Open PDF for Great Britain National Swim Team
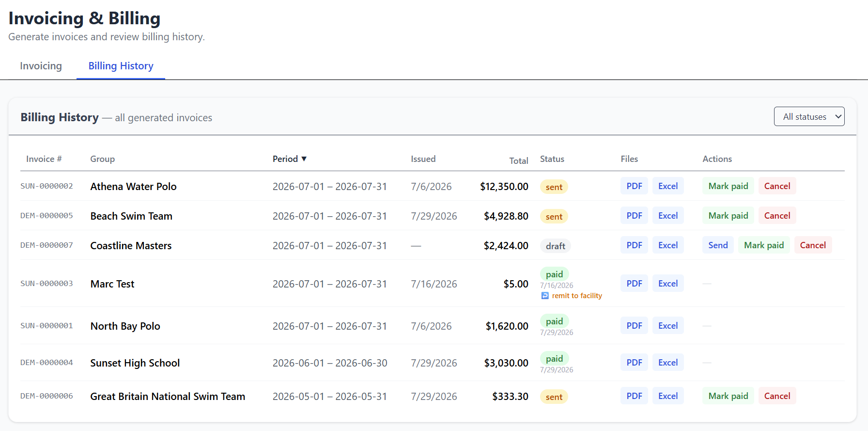The image size is (868, 431). (634, 396)
